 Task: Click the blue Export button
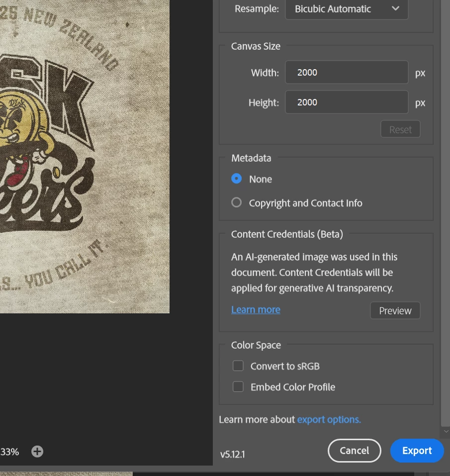pos(417,451)
